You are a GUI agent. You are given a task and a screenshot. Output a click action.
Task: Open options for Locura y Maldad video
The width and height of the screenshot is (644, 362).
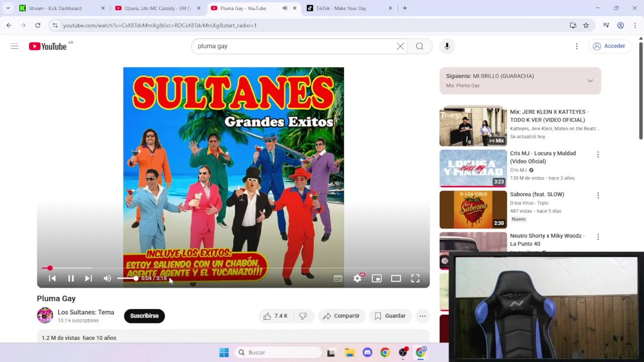(598, 154)
